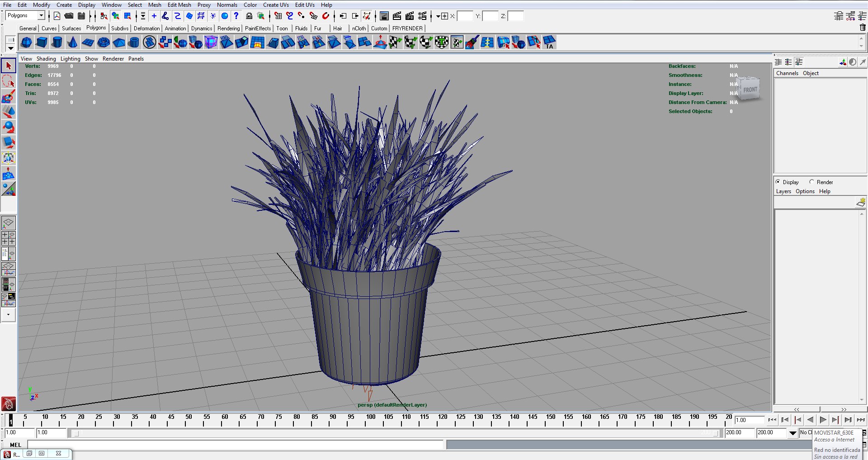Pick the Scale tool cube icon
Viewport: 868px width, 460px height.
click(x=9, y=142)
